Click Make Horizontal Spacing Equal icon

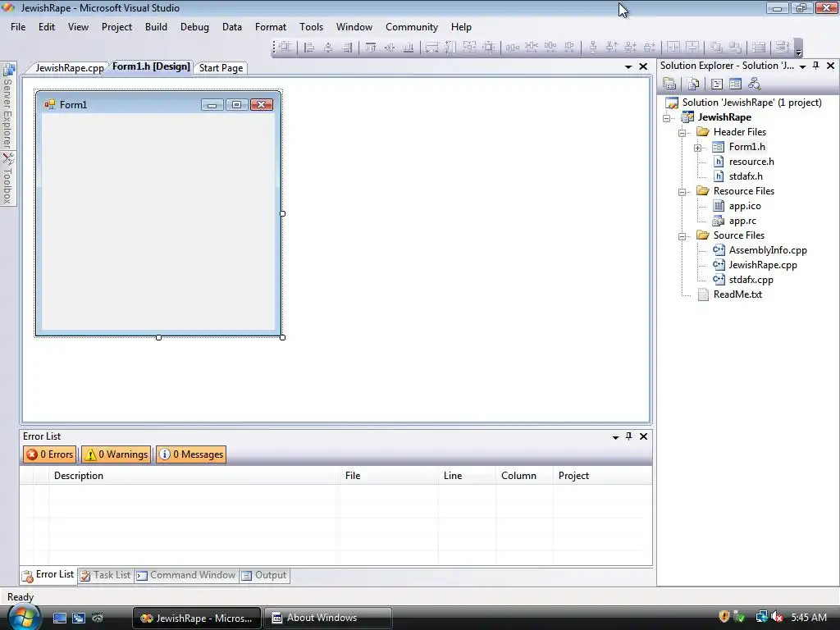point(512,47)
